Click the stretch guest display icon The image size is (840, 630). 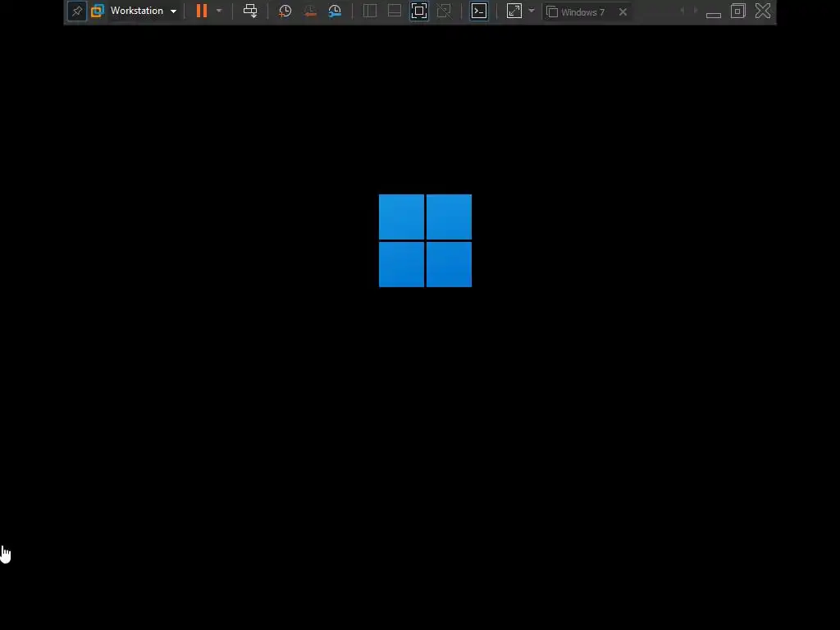coord(514,11)
